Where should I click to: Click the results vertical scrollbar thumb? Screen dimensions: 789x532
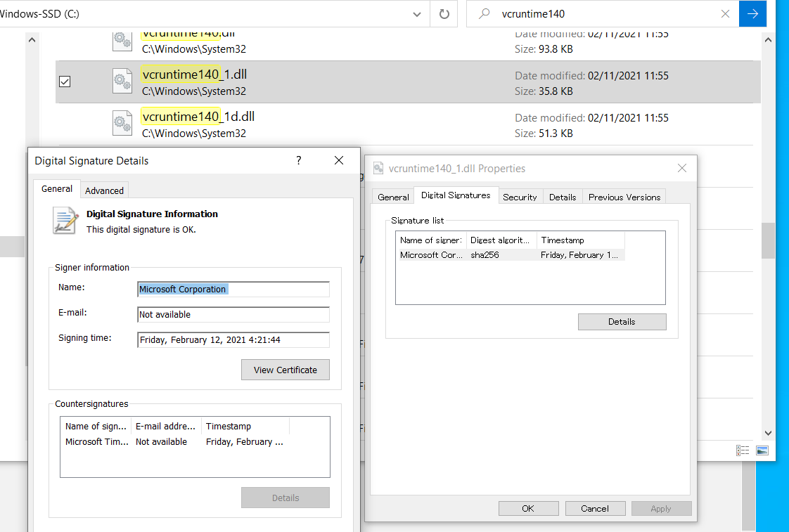[x=768, y=240]
